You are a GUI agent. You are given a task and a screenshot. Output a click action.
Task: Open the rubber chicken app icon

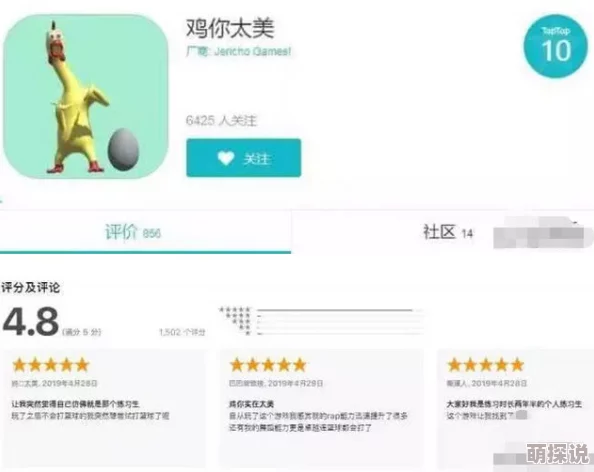pyautogui.click(x=86, y=97)
